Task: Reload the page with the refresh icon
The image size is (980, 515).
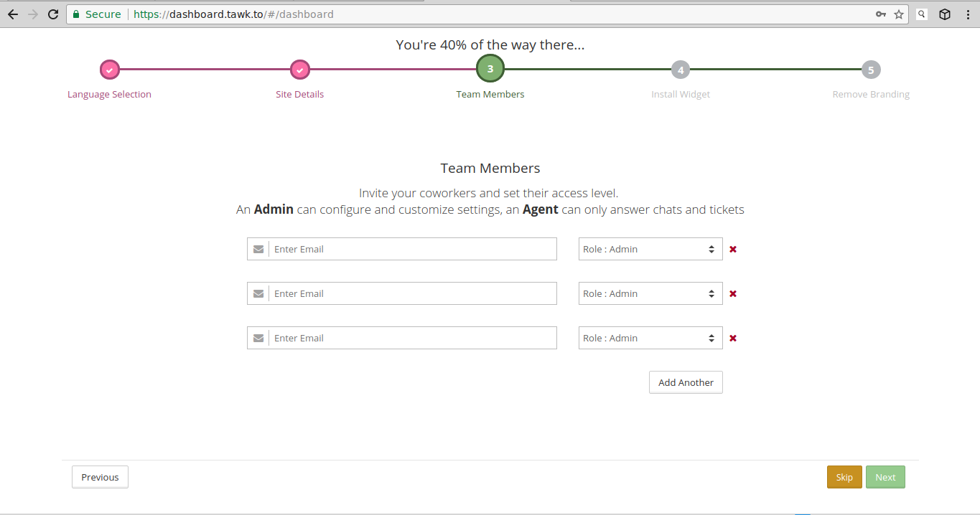Action: coord(52,14)
